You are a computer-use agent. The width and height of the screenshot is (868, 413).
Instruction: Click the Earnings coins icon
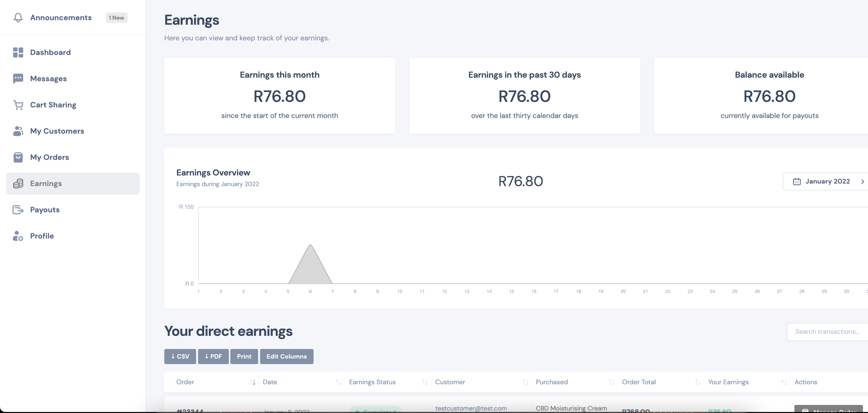[x=18, y=183]
